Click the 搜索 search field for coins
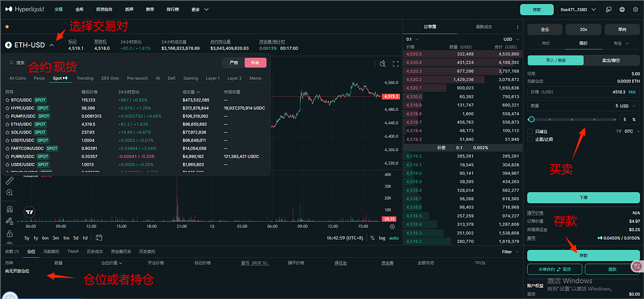 (113, 62)
